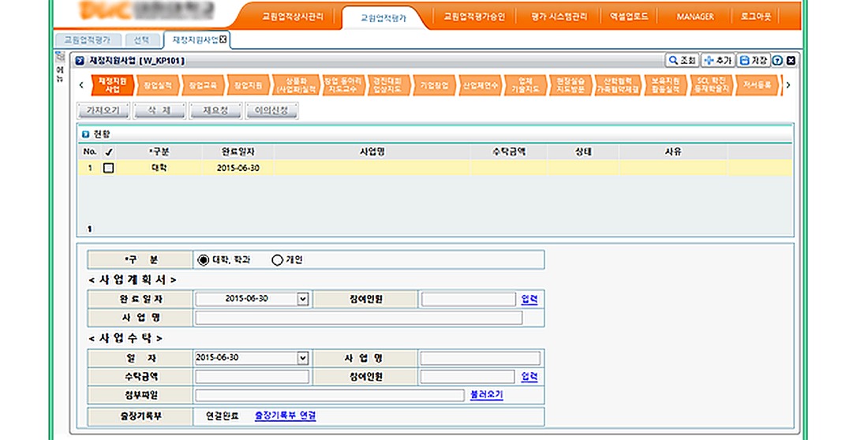Switch to the 선택 sub-tab

141,40
